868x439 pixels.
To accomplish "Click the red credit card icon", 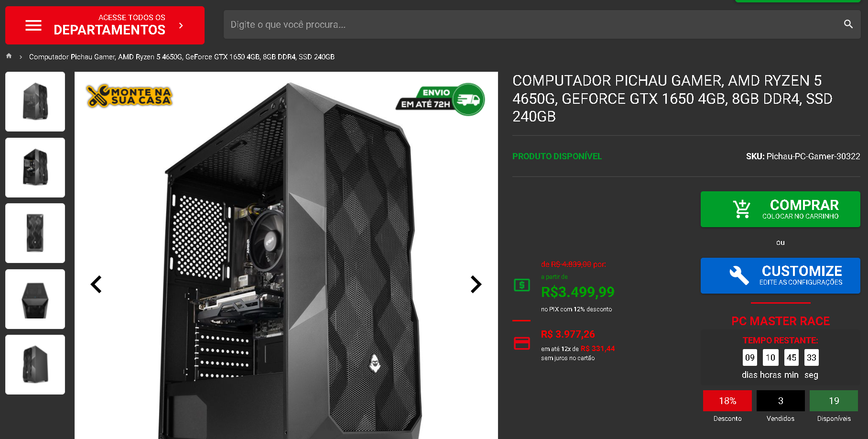I will click(x=522, y=343).
